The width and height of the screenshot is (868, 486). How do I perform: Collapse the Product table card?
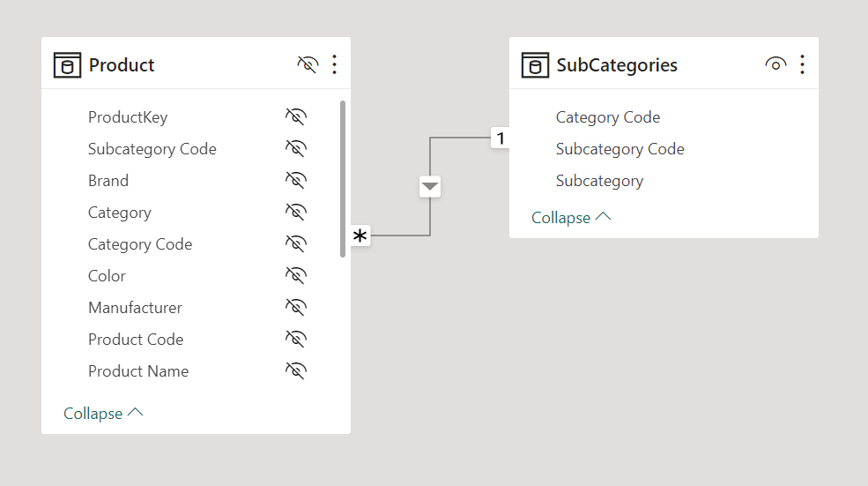[103, 413]
